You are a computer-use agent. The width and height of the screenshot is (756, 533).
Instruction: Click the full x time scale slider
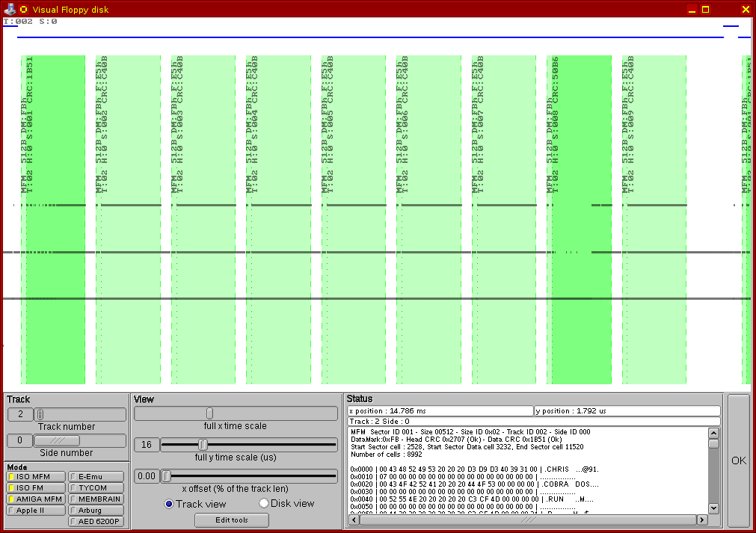pos(210,413)
